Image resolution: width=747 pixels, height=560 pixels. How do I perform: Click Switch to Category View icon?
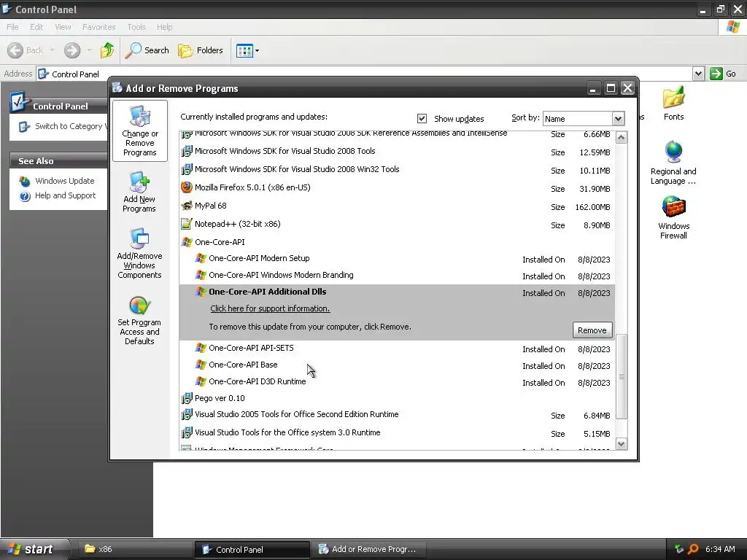coord(24,126)
